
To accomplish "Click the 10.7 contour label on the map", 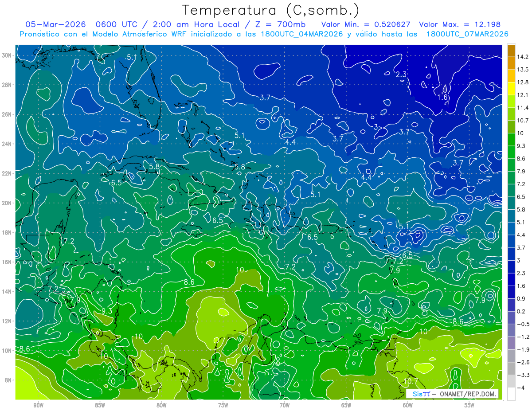I will (411, 381).
